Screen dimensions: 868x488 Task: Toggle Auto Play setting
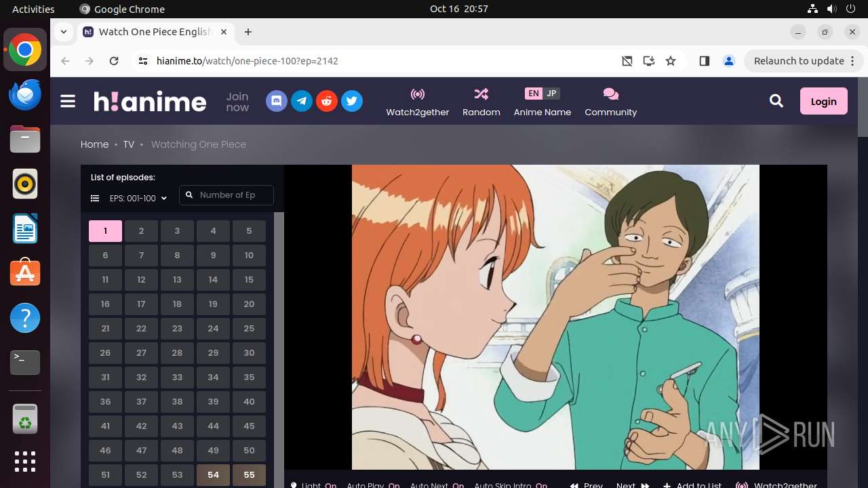[373, 485]
